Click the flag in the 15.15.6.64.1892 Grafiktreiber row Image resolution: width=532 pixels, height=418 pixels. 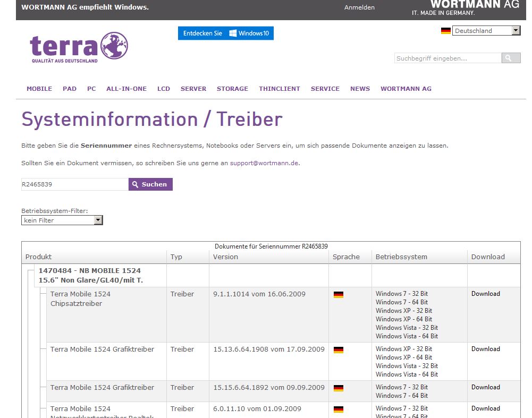point(338,388)
